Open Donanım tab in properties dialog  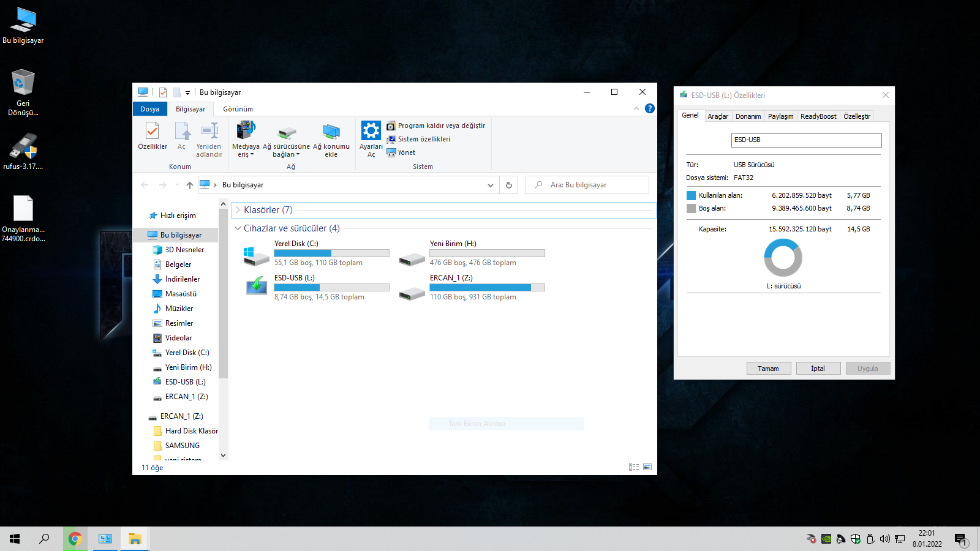pyautogui.click(x=748, y=116)
